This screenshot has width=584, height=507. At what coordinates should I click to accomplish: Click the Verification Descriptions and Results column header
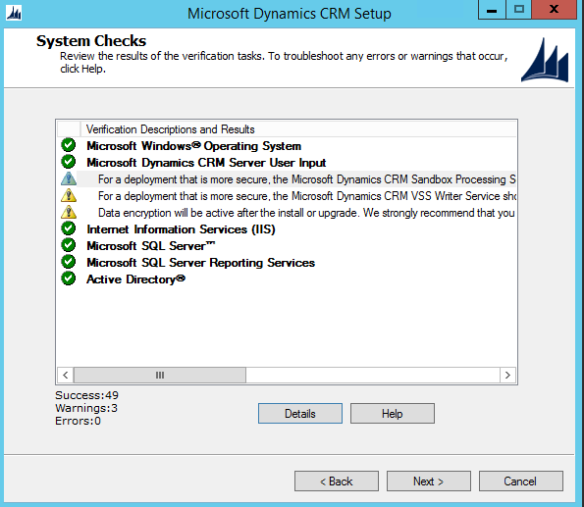[298, 129]
